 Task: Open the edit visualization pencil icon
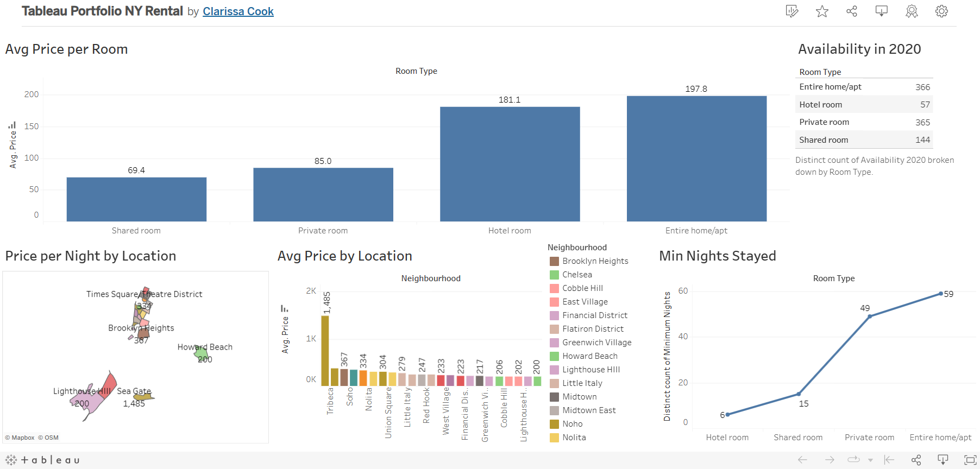pos(792,11)
